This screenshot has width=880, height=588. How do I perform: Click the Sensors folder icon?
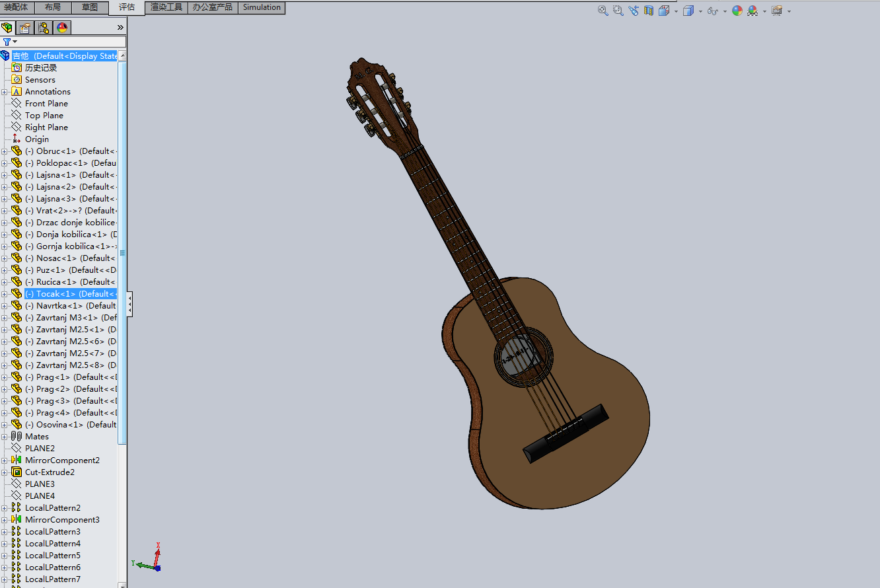[x=17, y=80]
